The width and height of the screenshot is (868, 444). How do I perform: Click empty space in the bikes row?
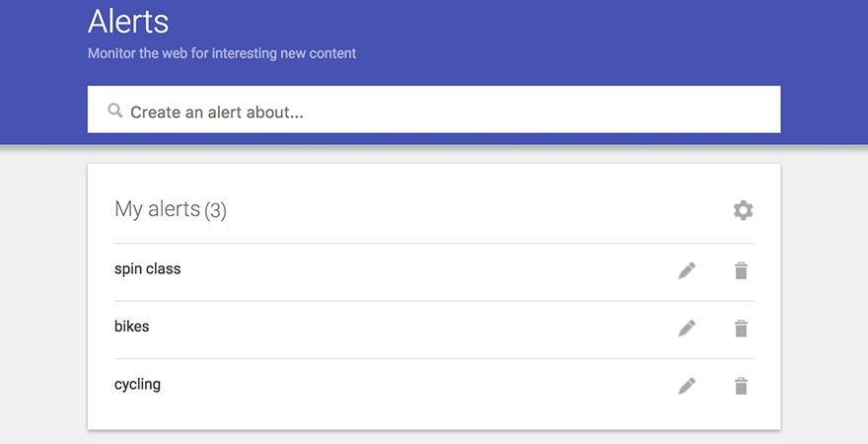pyautogui.click(x=424, y=329)
